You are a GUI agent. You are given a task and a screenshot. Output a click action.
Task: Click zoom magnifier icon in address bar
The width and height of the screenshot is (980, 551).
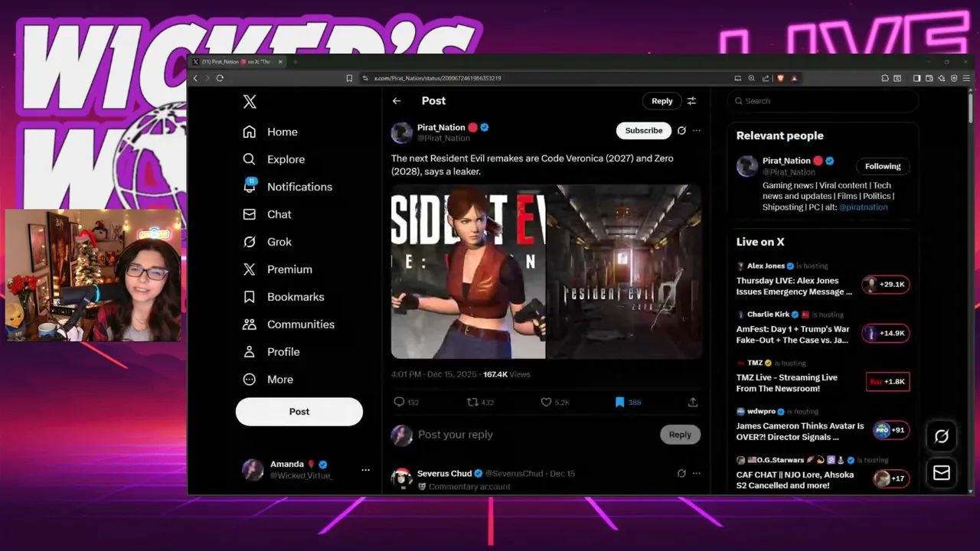752,78
